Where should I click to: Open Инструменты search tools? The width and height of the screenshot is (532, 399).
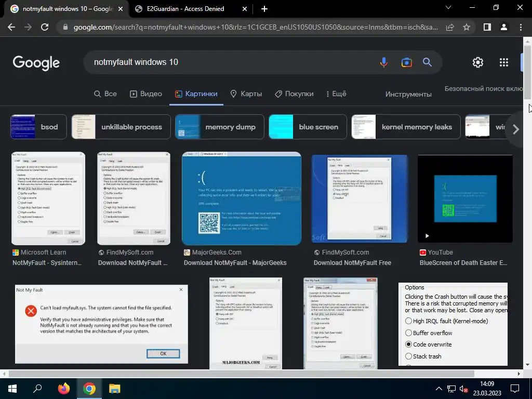(408, 95)
